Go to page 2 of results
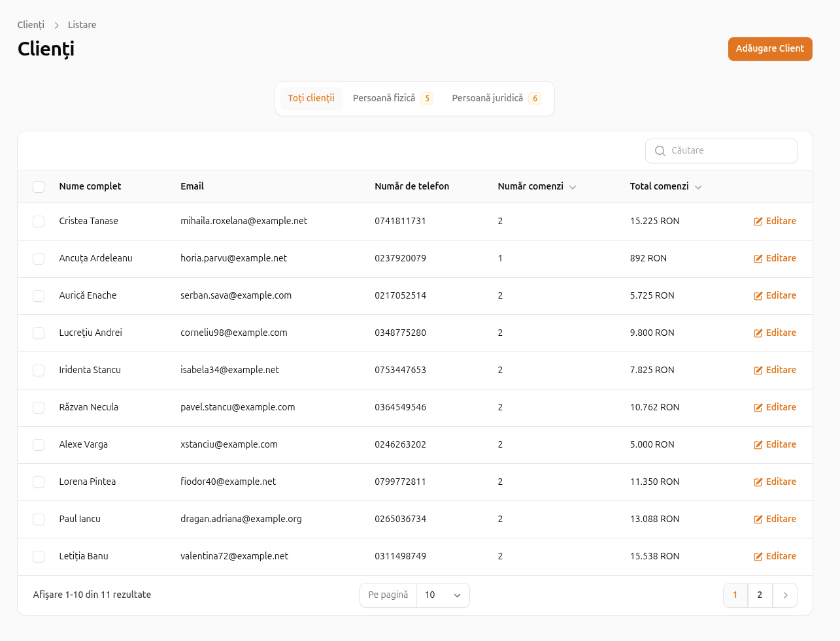840x641 pixels. 760,595
